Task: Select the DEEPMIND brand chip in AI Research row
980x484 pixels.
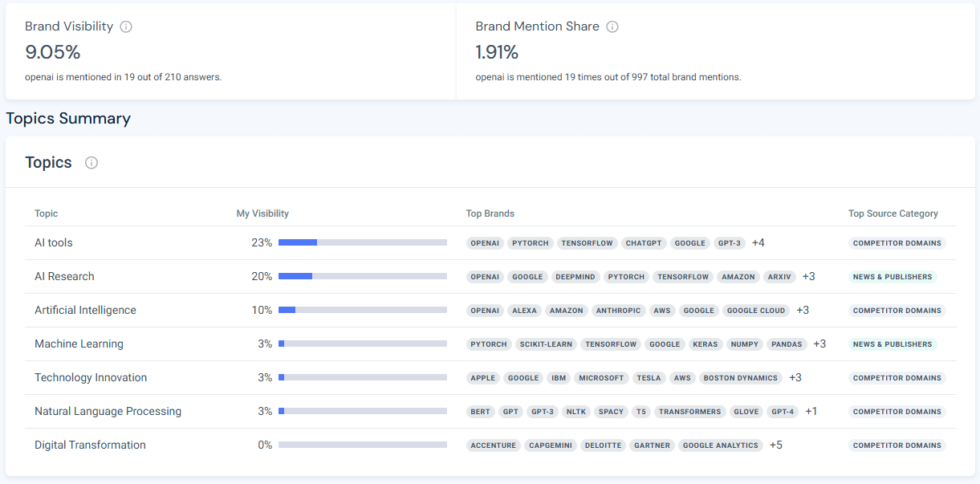Action: (x=575, y=276)
